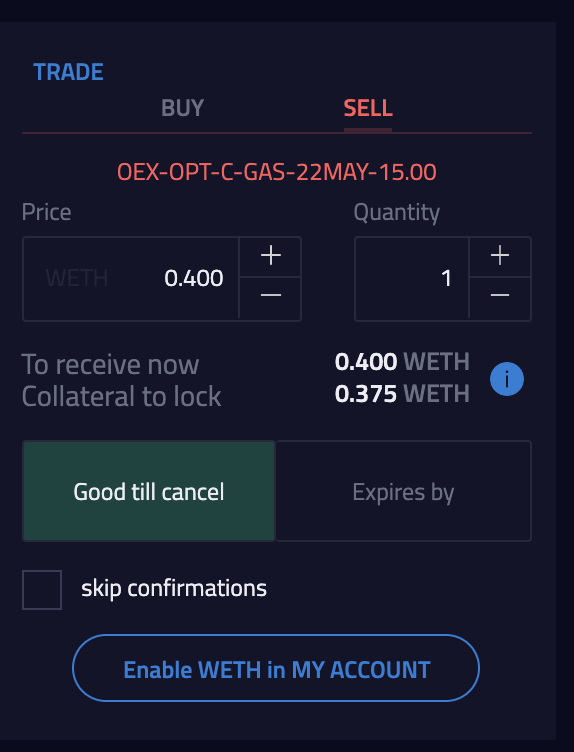
Task: Switch to the BUY tab
Action: 182,108
